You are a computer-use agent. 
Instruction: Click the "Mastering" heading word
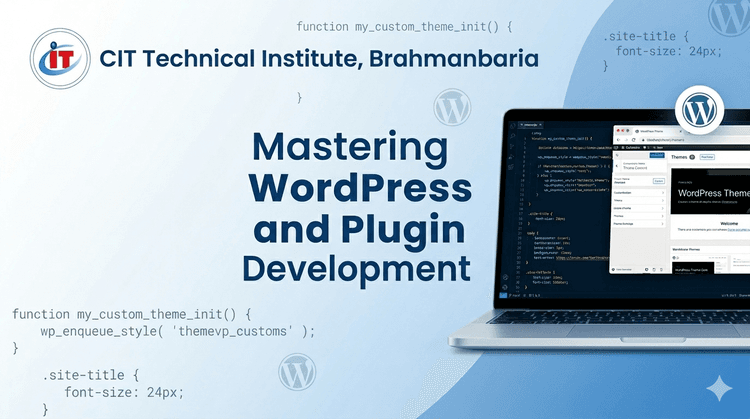[350, 147]
